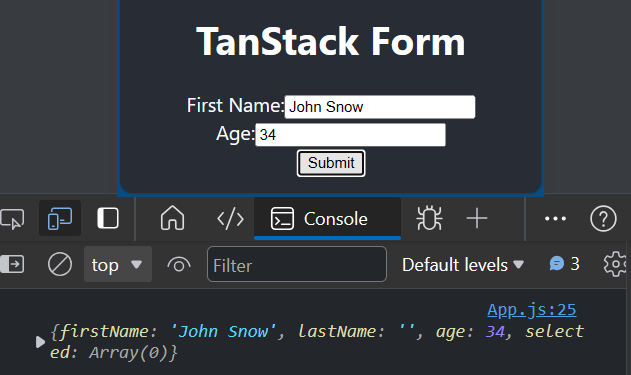Click the logged 'John Snow' string value
The height and width of the screenshot is (375, 631).
click(x=223, y=332)
